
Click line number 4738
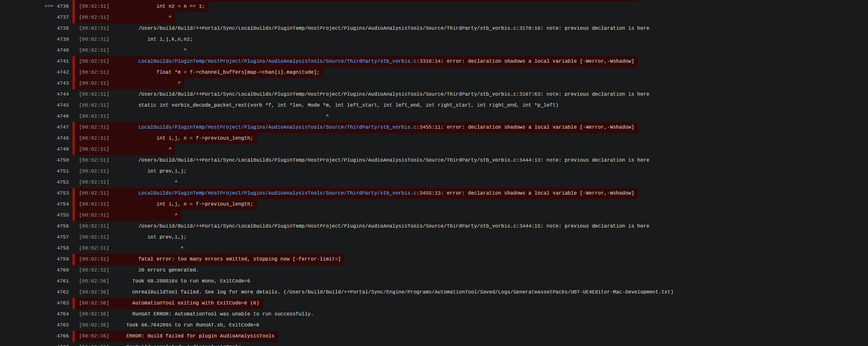63,28
